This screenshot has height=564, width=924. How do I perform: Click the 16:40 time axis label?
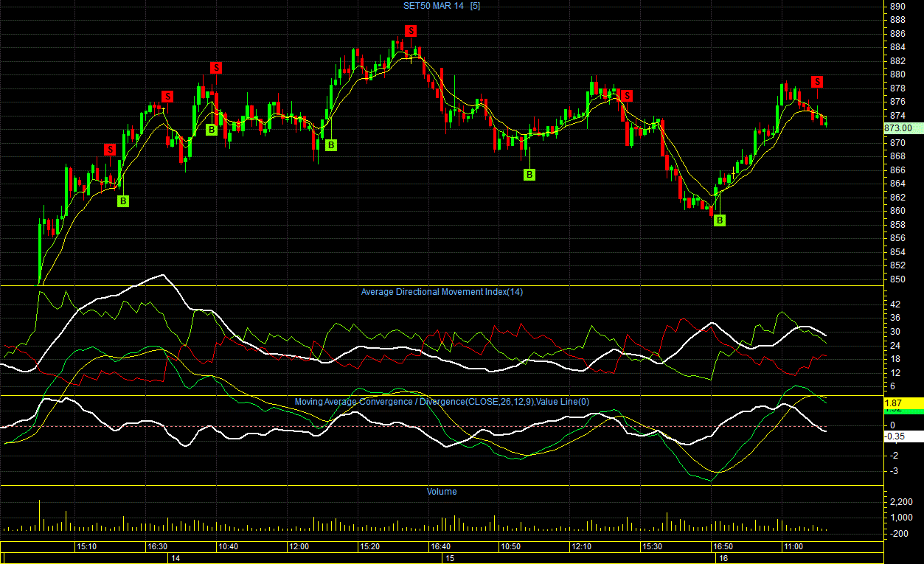440,547
